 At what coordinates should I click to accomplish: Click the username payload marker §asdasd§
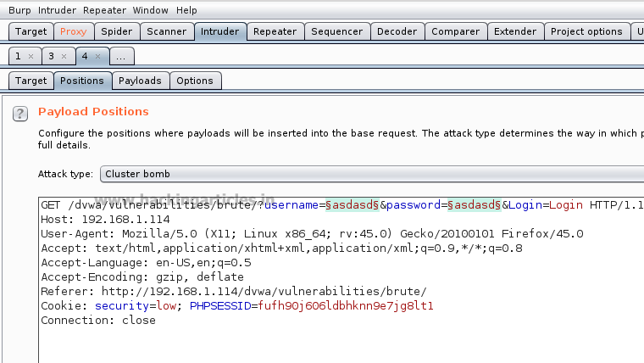pos(352,204)
